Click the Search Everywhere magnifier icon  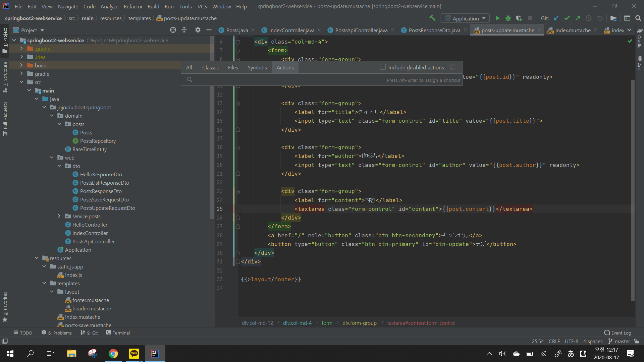point(638,18)
